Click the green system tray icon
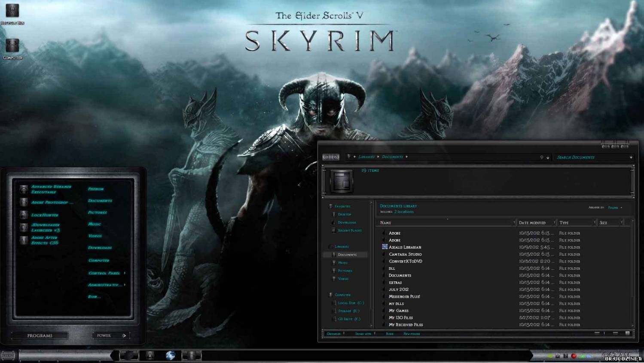Screen dimensions: 644x363 tap(550, 356)
